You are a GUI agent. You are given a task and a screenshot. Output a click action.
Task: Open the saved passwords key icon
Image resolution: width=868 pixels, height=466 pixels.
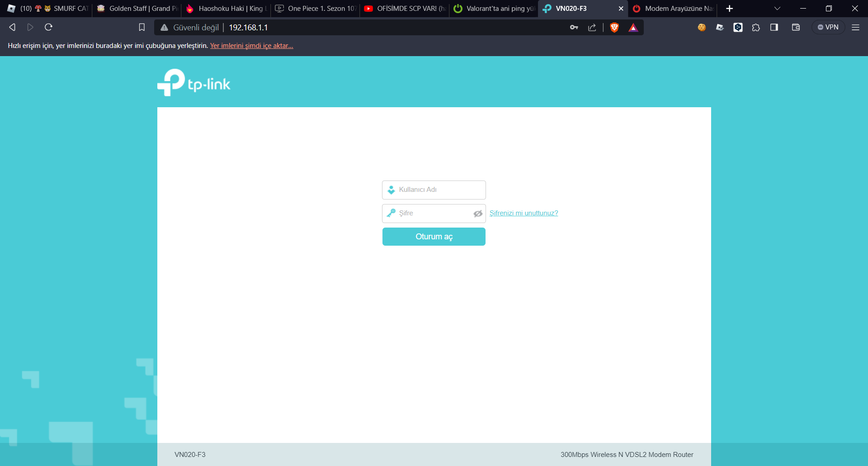[574, 28]
